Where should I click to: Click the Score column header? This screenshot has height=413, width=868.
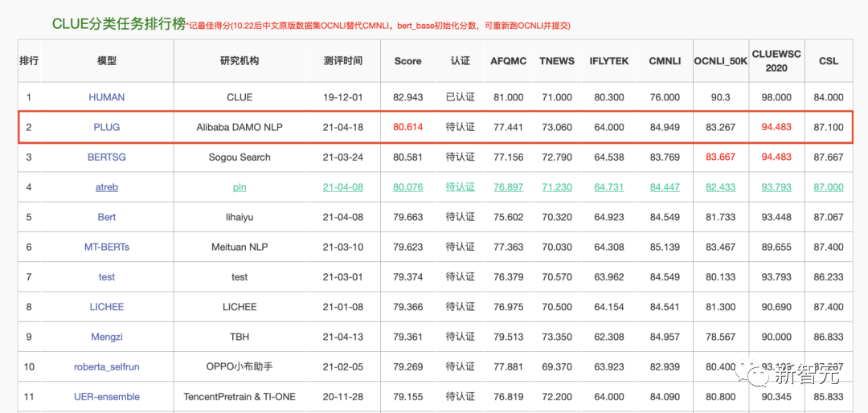(x=408, y=61)
